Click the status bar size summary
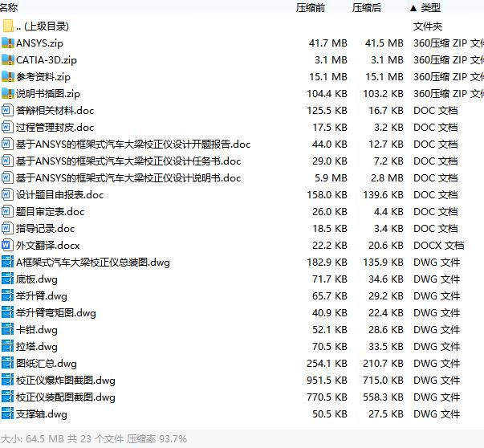The height and width of the screenshot is (448, 484). tap(94, 438)
